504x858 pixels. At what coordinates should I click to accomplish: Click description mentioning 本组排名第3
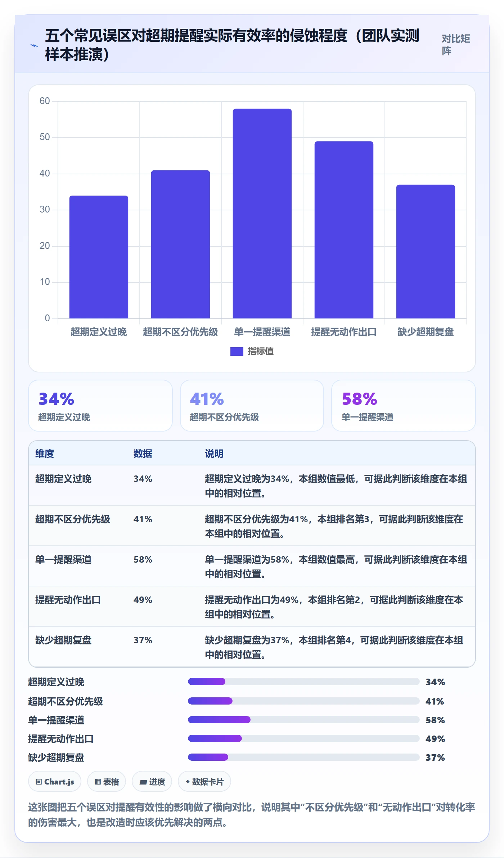(x=334, y=526)
